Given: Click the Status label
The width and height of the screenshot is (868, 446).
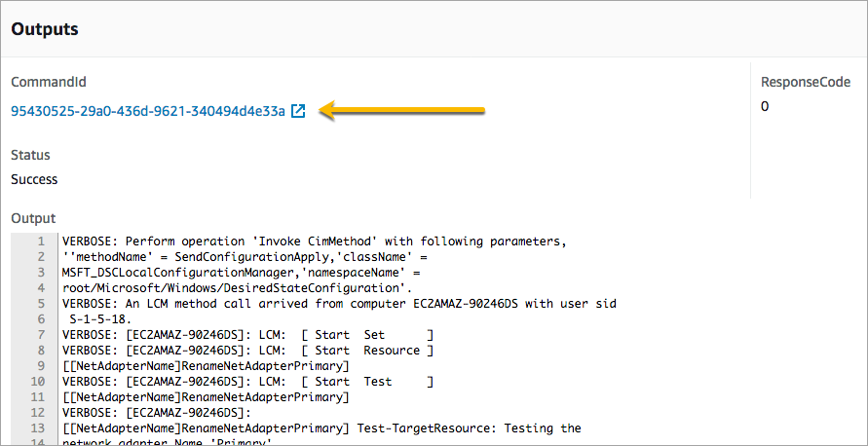Looking at the screenshot, I should click(x=30, y=155).
